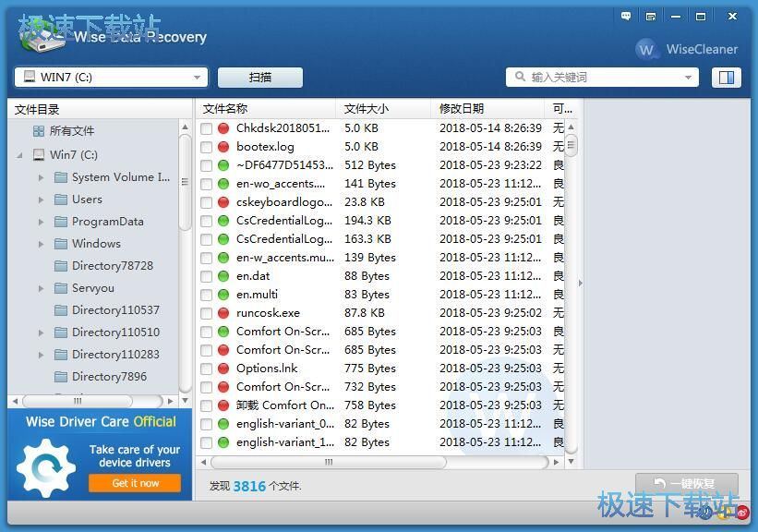Click the ProgramData folder icon
The height and width of the screenshot is (532, 758).
(61, 222)
